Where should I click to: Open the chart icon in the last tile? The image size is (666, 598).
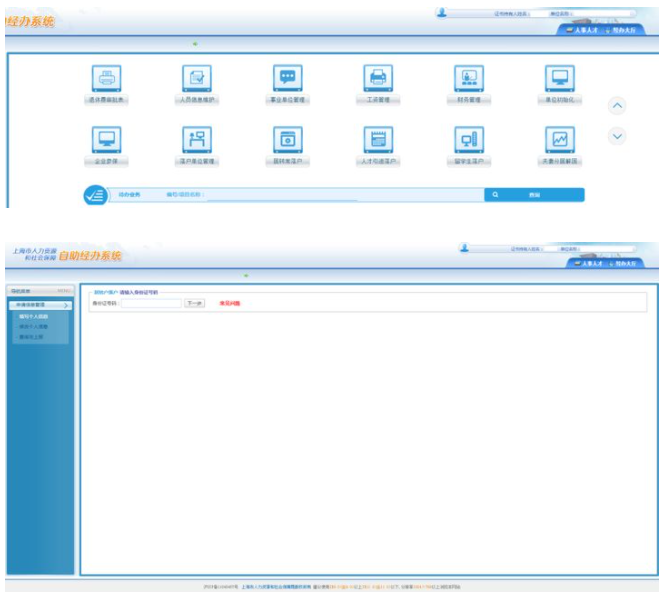[560, 140]
